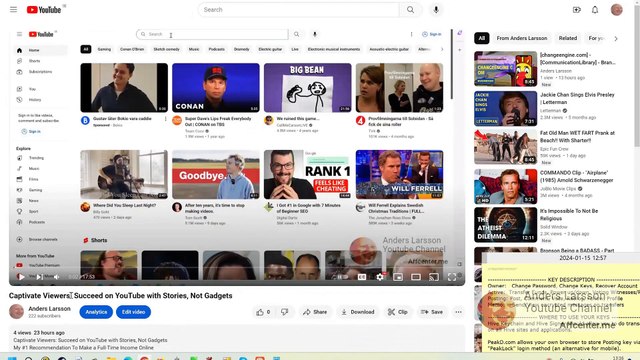Click channel name 'Letterman' in sidebar
Image resolution: width=640 pixels, height=360 pixels.
[550, 110]
